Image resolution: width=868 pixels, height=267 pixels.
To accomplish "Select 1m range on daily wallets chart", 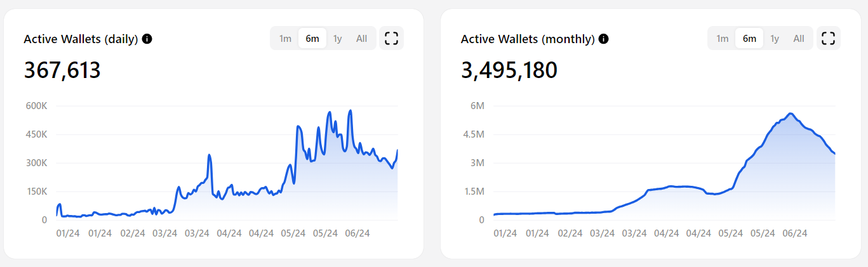I will [286, 39].
